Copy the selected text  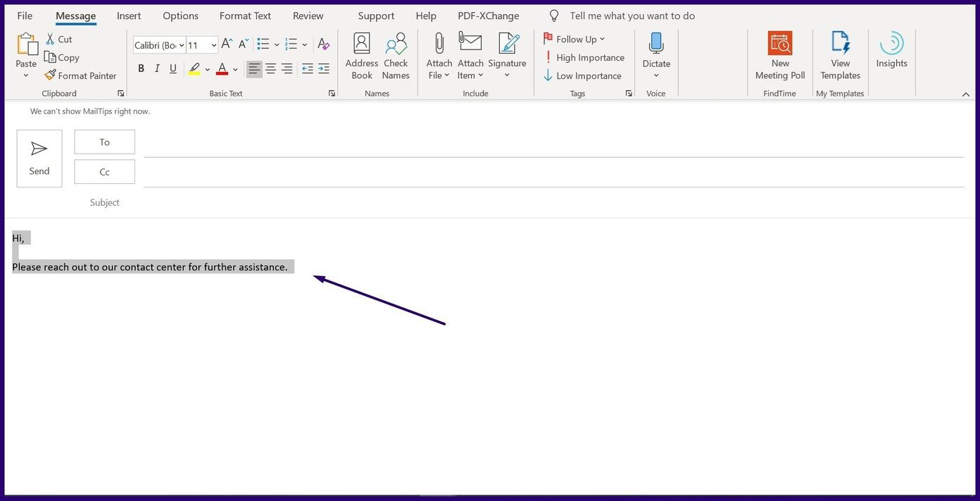[x=61, y=58]
